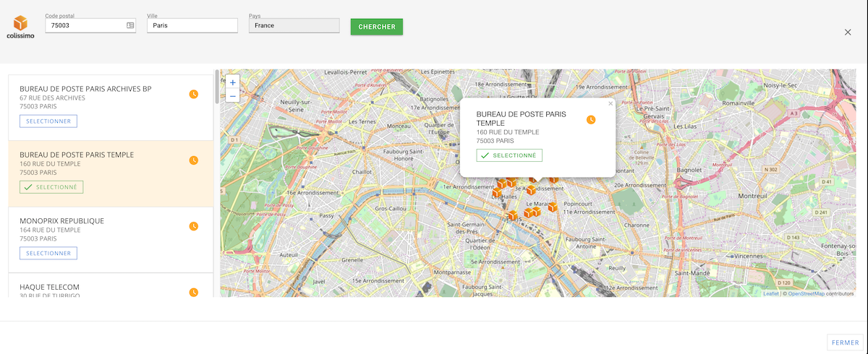The image size is (868, 354).
Task: Show Haque Telecom opening hours clock
Action: click(x=193, y=293)
